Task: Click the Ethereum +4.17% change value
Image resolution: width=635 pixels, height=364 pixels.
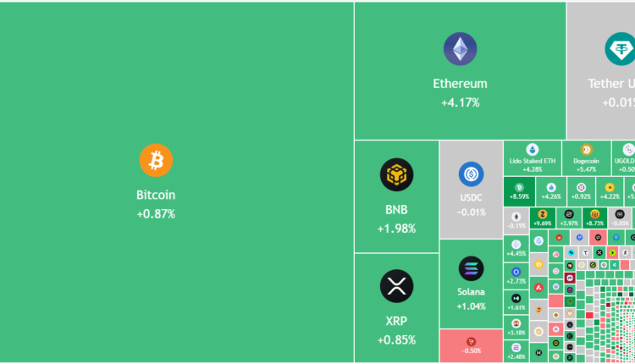Action: tap(460, 102)
